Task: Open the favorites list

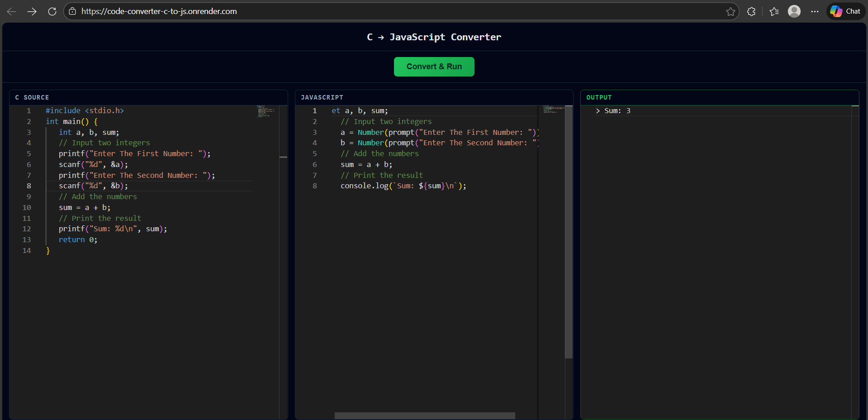Action: 774,11
